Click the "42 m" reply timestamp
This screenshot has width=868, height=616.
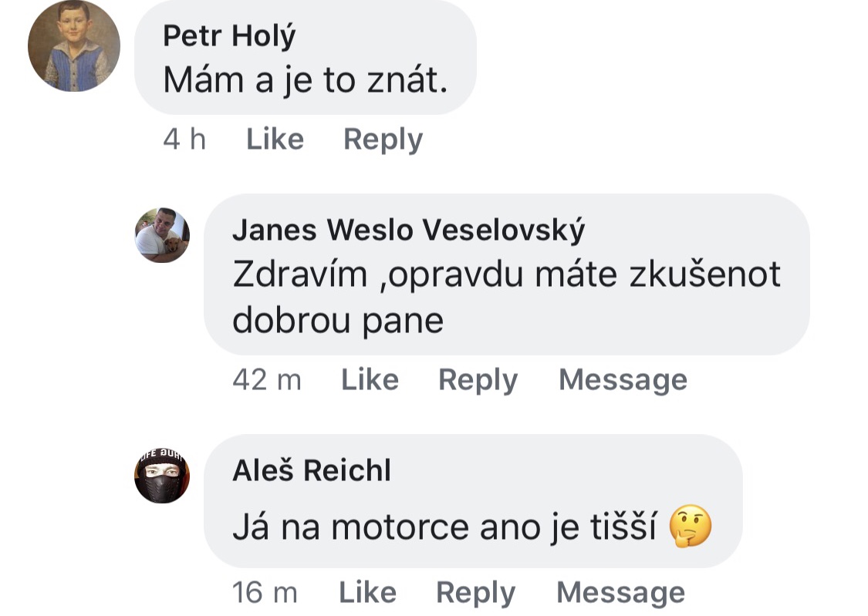tap(266, 380)
